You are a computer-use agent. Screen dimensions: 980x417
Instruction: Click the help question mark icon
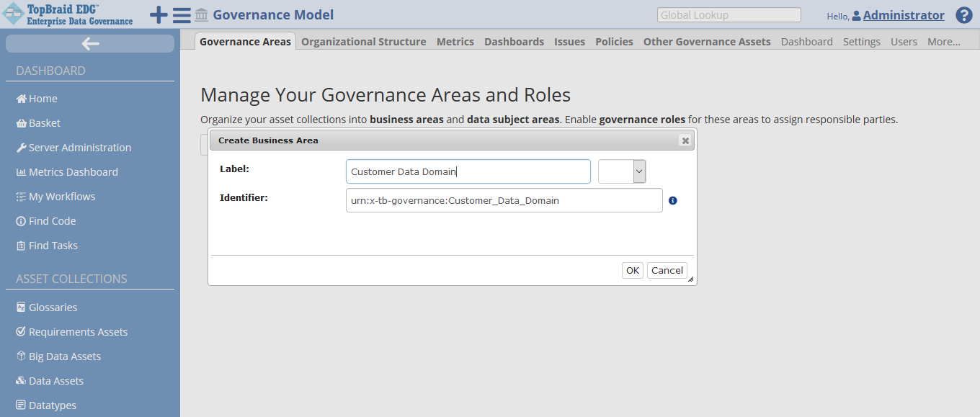pos(963,15)
